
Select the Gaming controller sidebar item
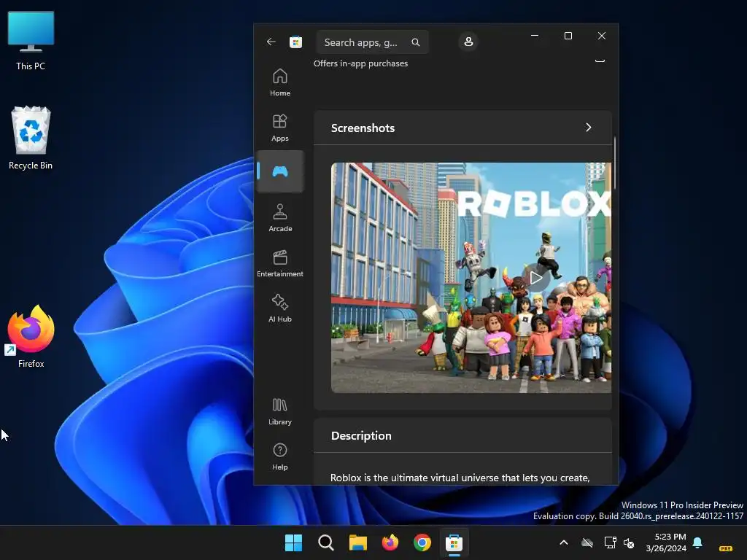pyautogui.click(x=280, y=171)
